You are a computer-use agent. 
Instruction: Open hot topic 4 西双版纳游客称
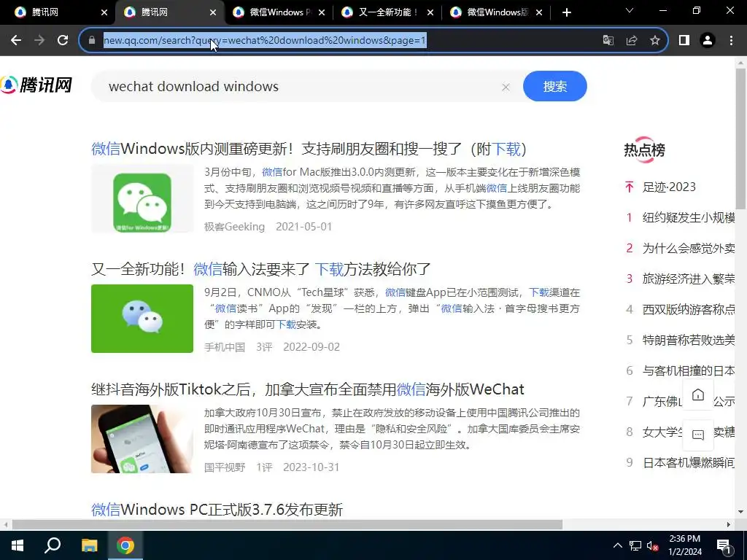click(689, 309)
